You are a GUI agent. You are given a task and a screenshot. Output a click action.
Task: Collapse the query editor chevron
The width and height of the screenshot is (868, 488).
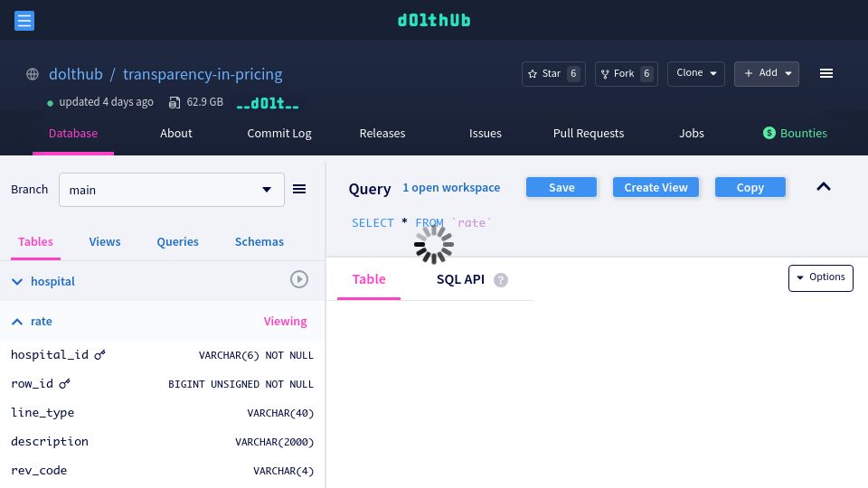(824, 186)
